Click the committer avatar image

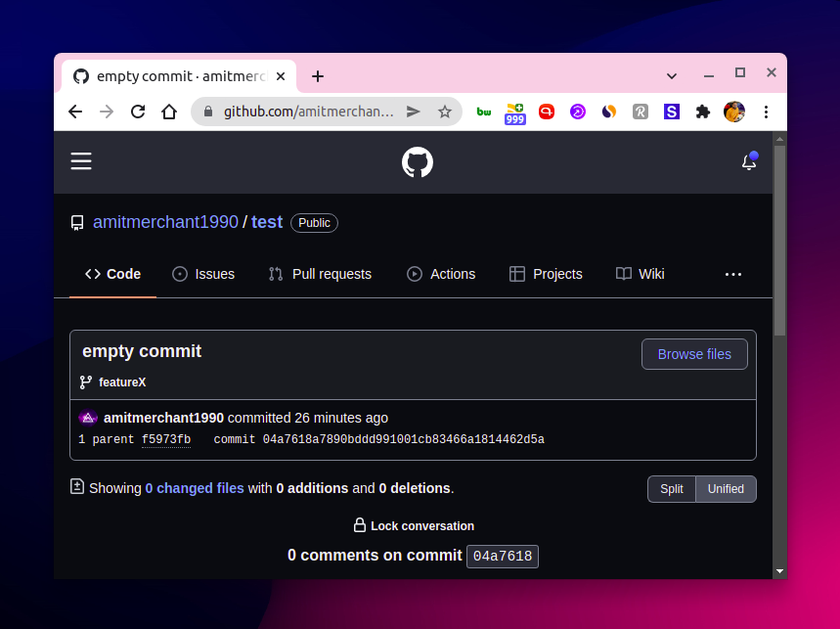[88, 418]
